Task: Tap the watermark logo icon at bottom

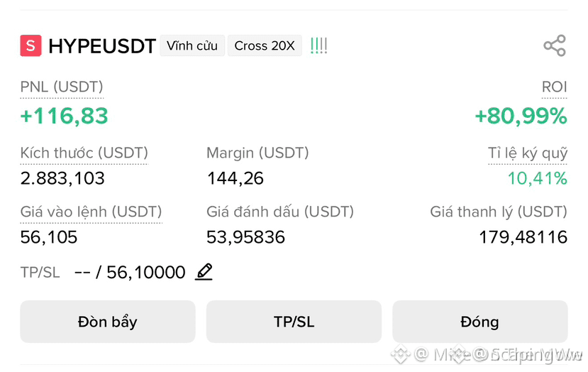Action: tap(400, 354)
